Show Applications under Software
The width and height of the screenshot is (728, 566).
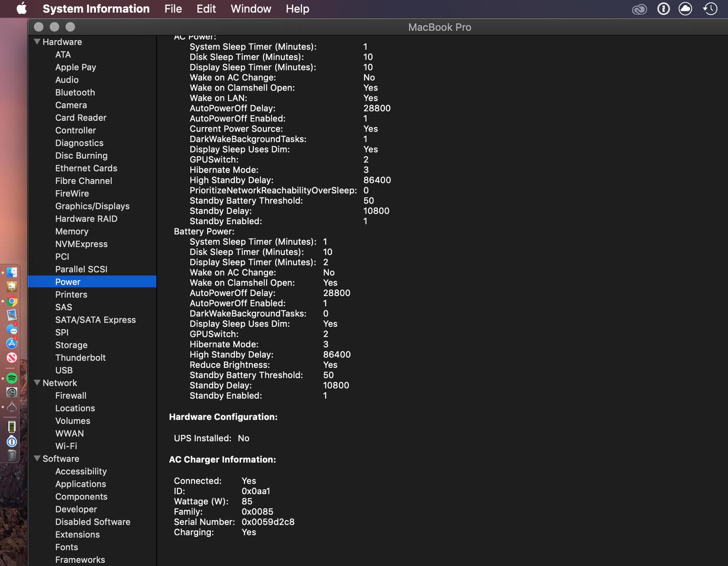(81, 484)
